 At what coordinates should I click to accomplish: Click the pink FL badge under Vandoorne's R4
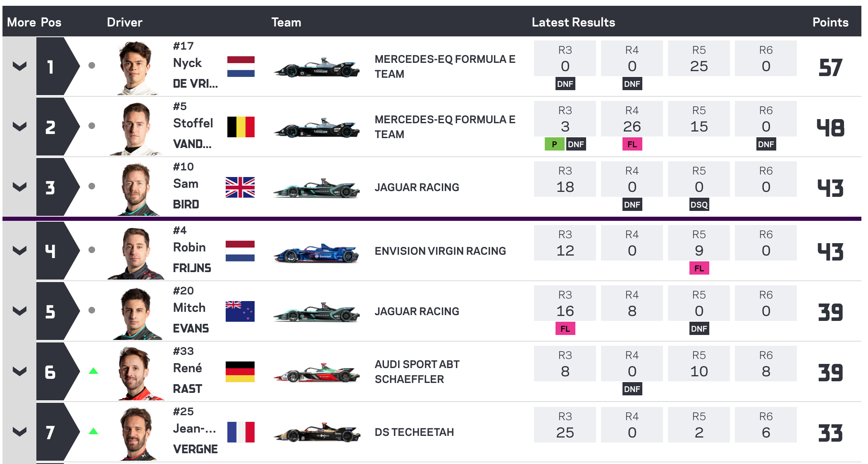(632, 144)
